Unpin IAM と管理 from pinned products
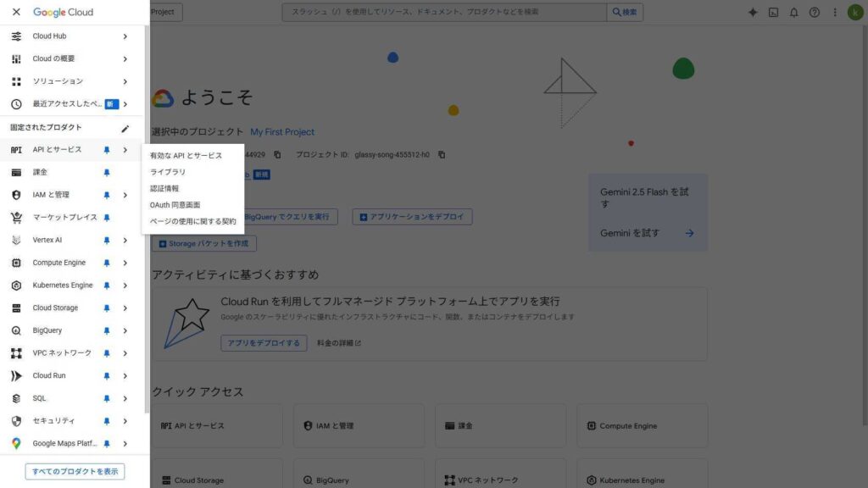 (x=106, y=195)
